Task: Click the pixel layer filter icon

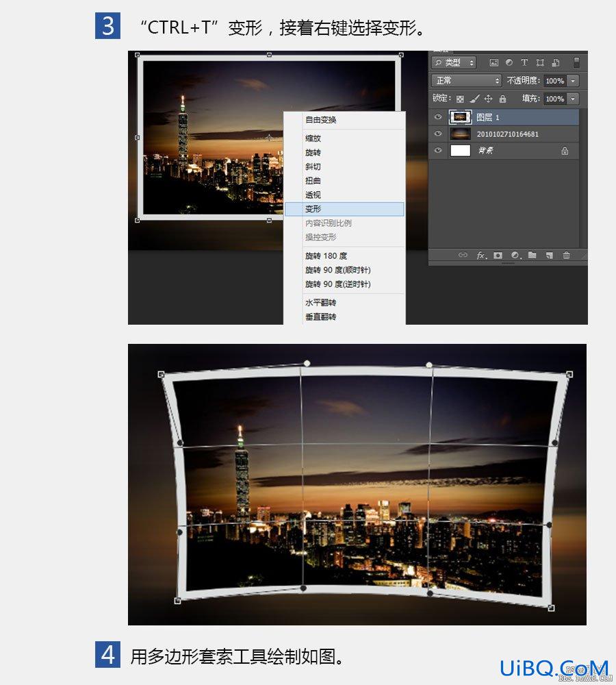Action: [x=493, y=62]
